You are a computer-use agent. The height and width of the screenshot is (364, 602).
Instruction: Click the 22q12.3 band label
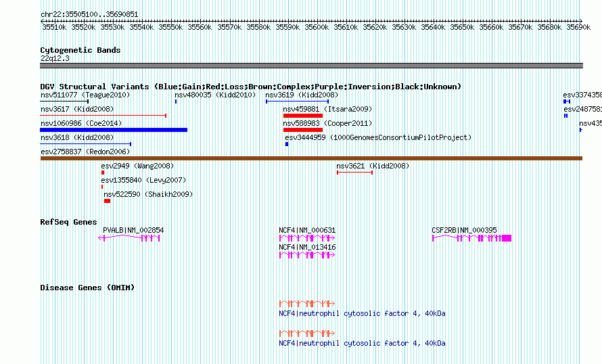tap(55, 58)
